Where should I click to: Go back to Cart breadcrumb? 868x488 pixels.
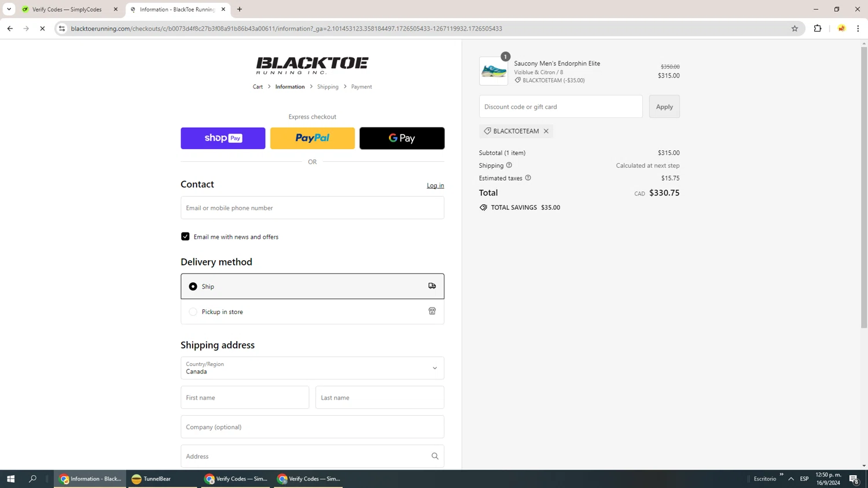tap(258, 87)
